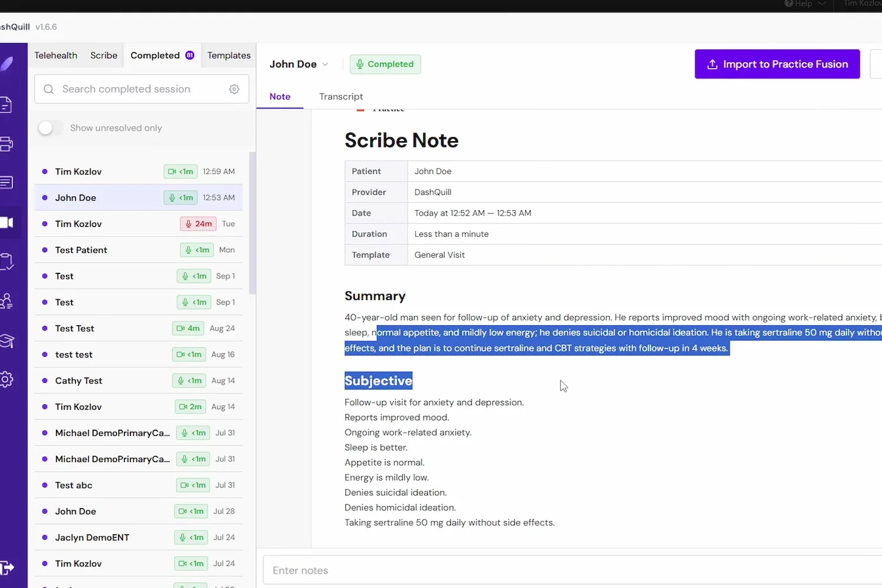Open Test Patient session from Mon
882x588 pixels.
pyautogui.click(x=139, y=250)
